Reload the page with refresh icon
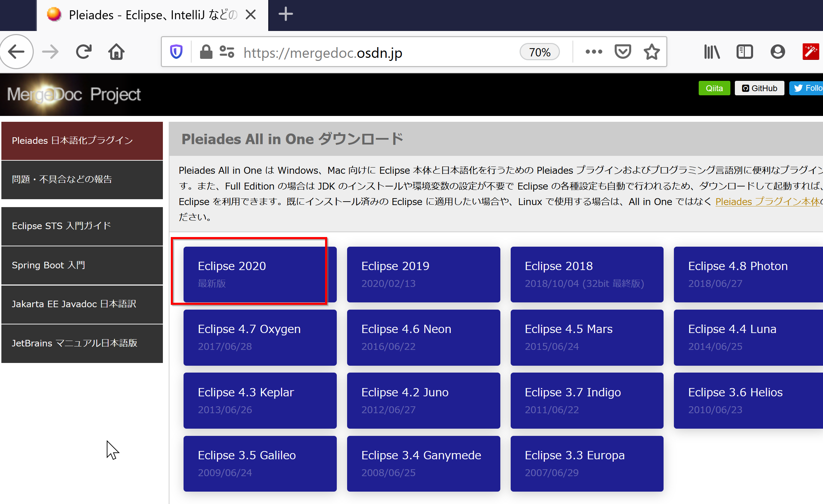 coord(84,52)
